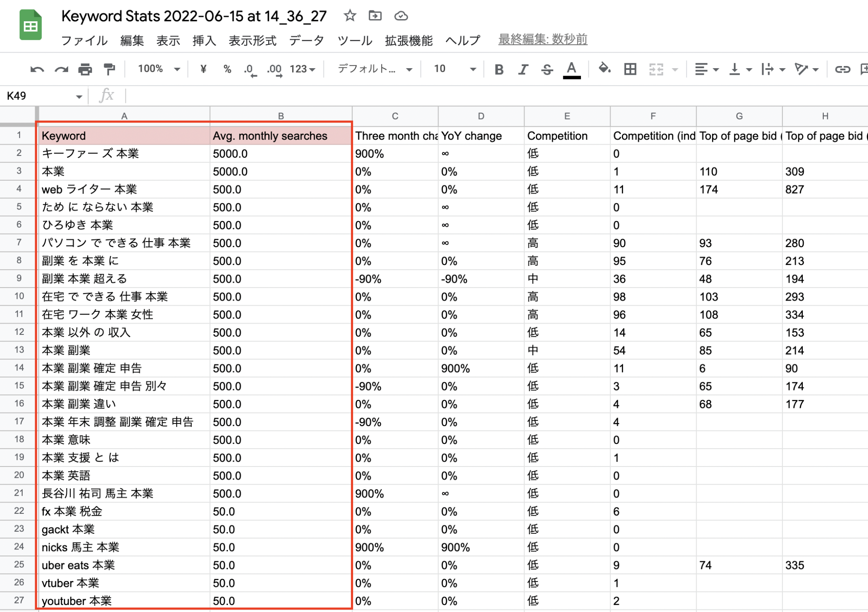Star this spreadsheet document

pyautogui.click(x=350, y=16)
